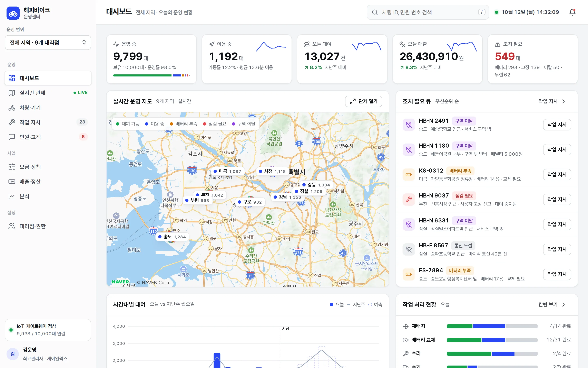This screenshot has width=588, height=368.
Task: Click the 시청 1,118 map marker
Action: pos(272,171)
